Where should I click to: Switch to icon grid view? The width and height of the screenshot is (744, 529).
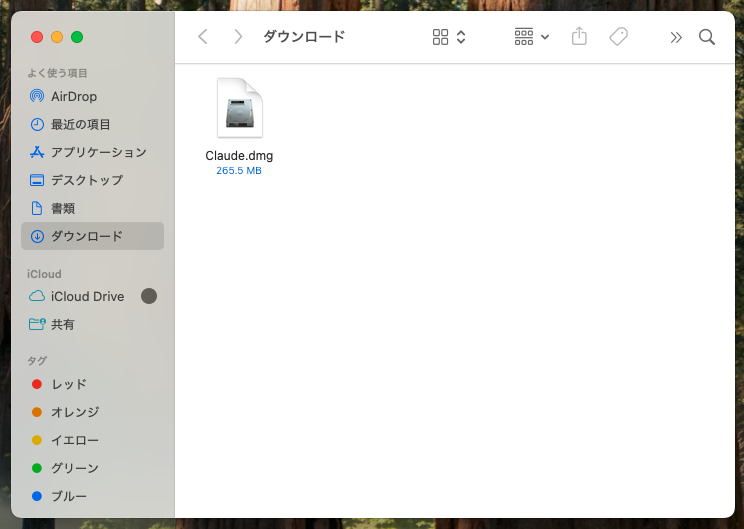[440, 37]
